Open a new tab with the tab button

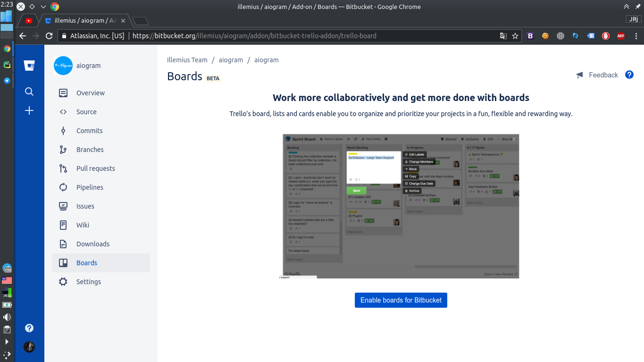click(x=141, y=21)
